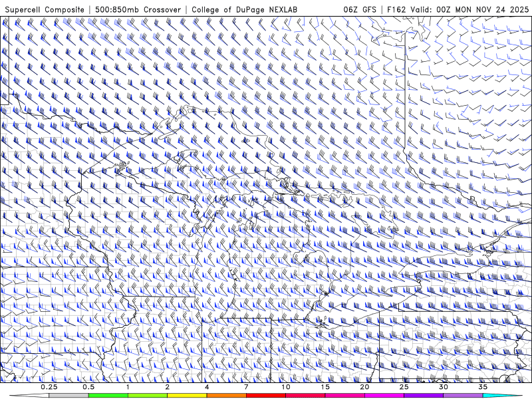Click the legend value 30
Screen dimensions: 532x399
443,387
